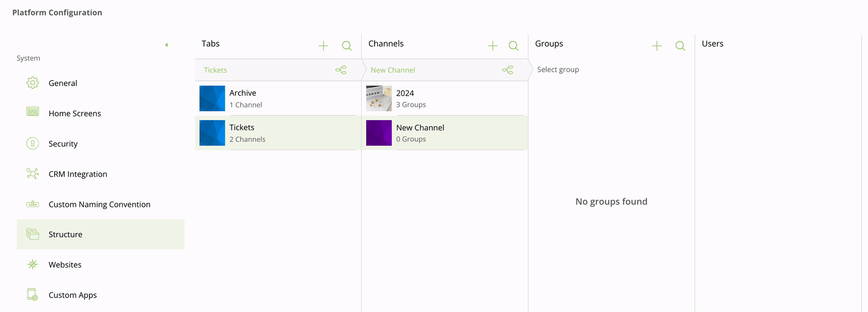
Task: Click the add group plus icon
Action: click(657, 46)
